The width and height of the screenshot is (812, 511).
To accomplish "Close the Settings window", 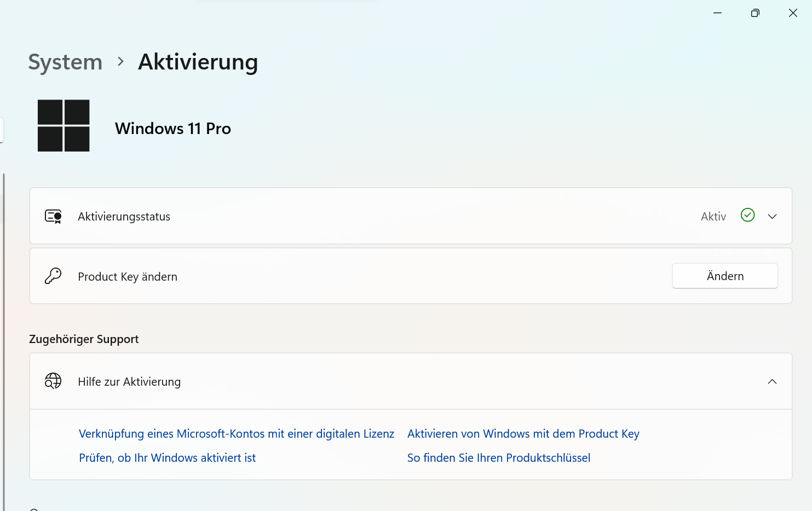I will click(x=793, y=13).
